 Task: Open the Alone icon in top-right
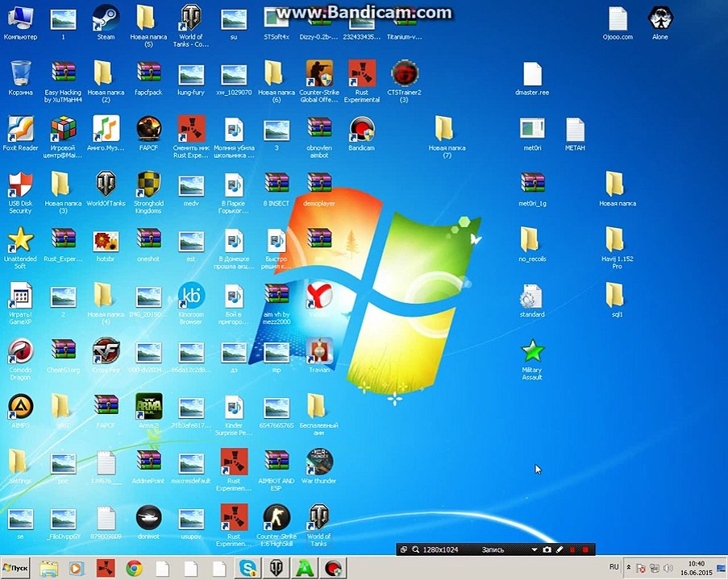[x=660, y=23]
